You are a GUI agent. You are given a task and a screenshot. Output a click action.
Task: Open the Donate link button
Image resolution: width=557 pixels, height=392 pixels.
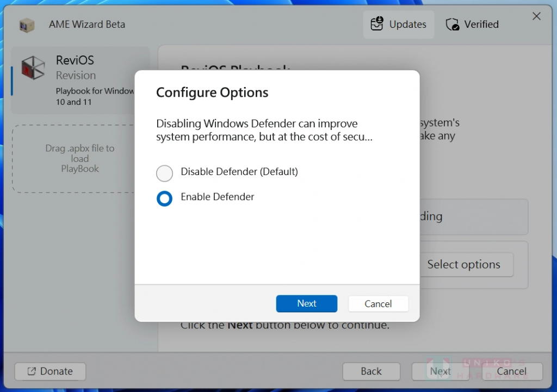coord(50,371)
